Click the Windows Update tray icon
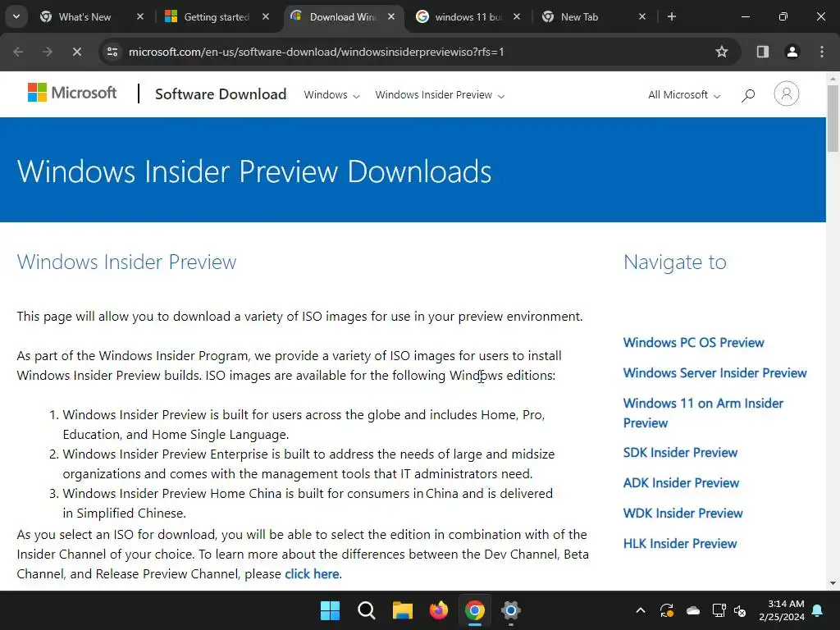 pyautogui.click(x=666, y=610)
